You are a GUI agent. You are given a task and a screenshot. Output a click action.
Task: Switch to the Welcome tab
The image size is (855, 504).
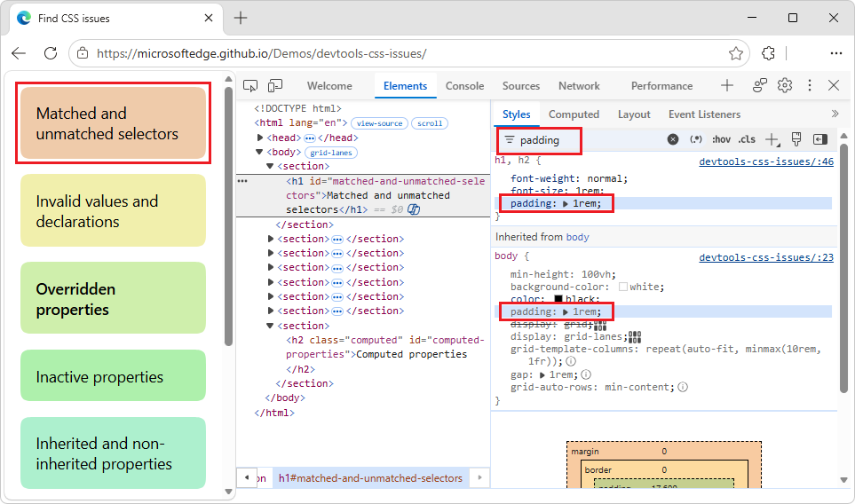[x=329, y=85]
